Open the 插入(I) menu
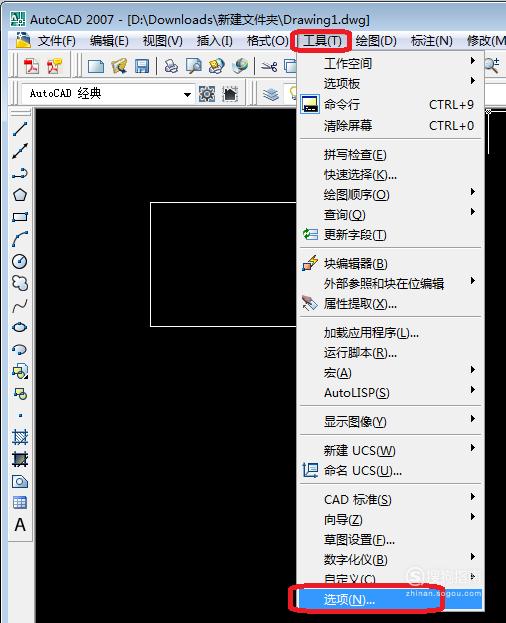The height and width of the screenshot is (623, 506). coord(214,41)
